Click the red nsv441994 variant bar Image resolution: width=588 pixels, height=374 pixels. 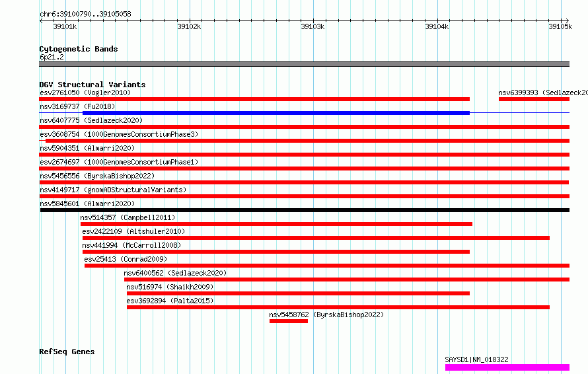click(x=276, y=252)
